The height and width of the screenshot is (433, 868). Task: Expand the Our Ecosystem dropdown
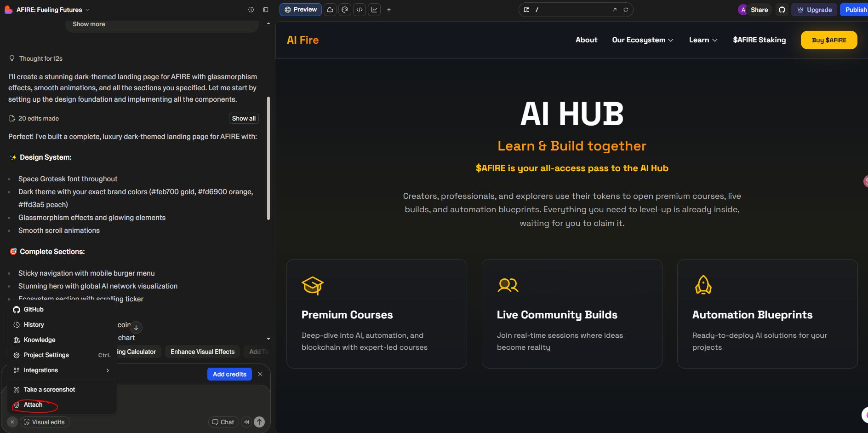pos(643,40)
